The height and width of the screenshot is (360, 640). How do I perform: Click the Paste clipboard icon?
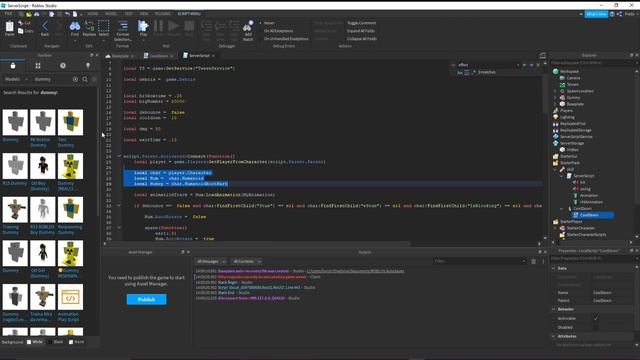pos(9,27)
